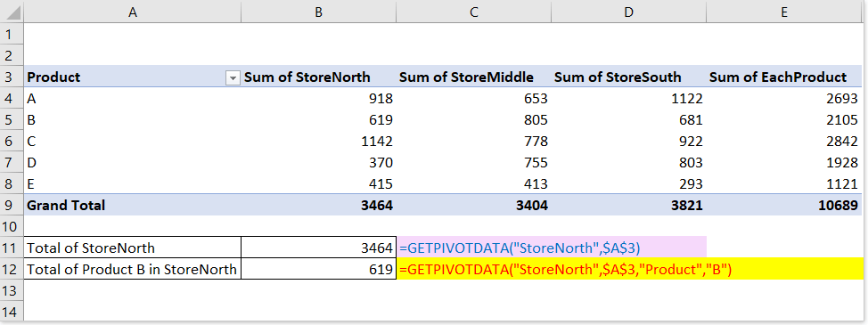868x325 pixels.
Task: Select column E header
Action: tap(784, 12)
